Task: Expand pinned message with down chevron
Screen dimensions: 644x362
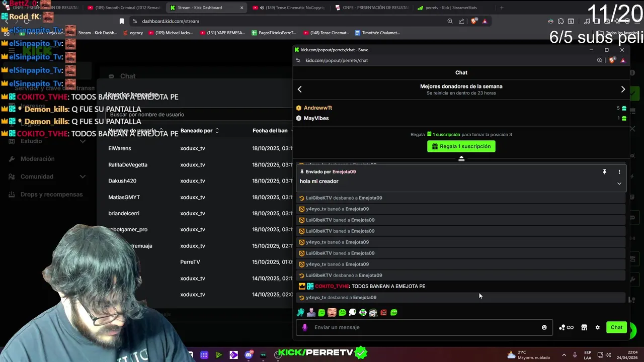Action: (619, 184)
